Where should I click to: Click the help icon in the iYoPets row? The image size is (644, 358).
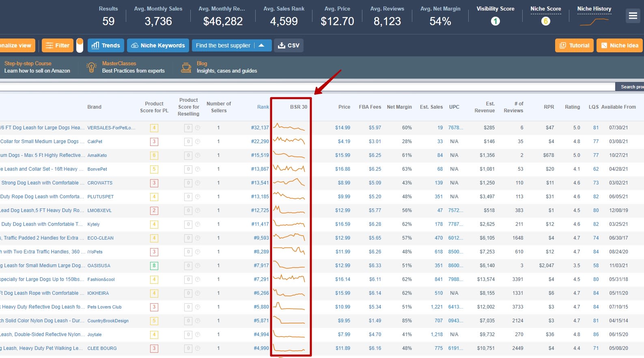pos(198,252)
